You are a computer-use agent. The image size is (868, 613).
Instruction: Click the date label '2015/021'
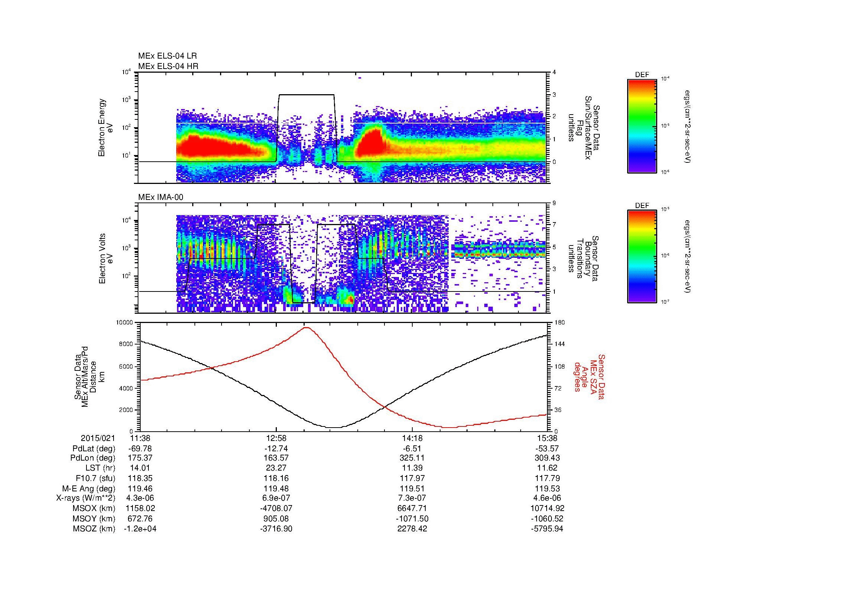click(x=98, y=438)
